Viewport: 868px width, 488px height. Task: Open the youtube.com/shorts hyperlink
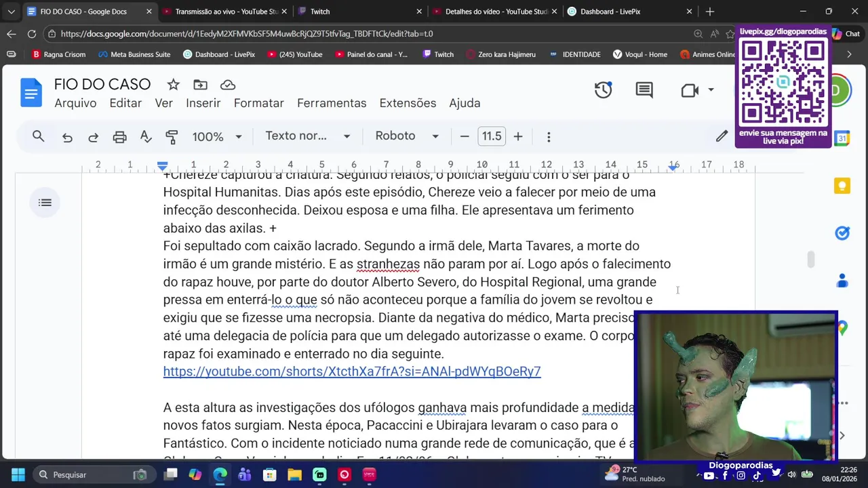click(x=352, y=371)
